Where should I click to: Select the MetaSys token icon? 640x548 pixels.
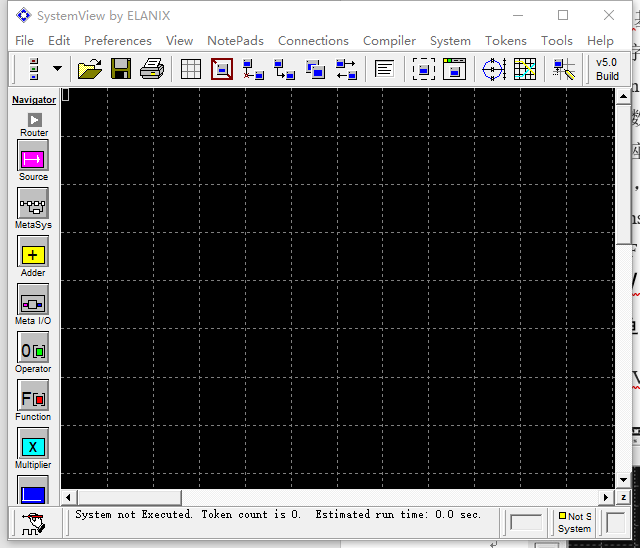tap(33, 206)
